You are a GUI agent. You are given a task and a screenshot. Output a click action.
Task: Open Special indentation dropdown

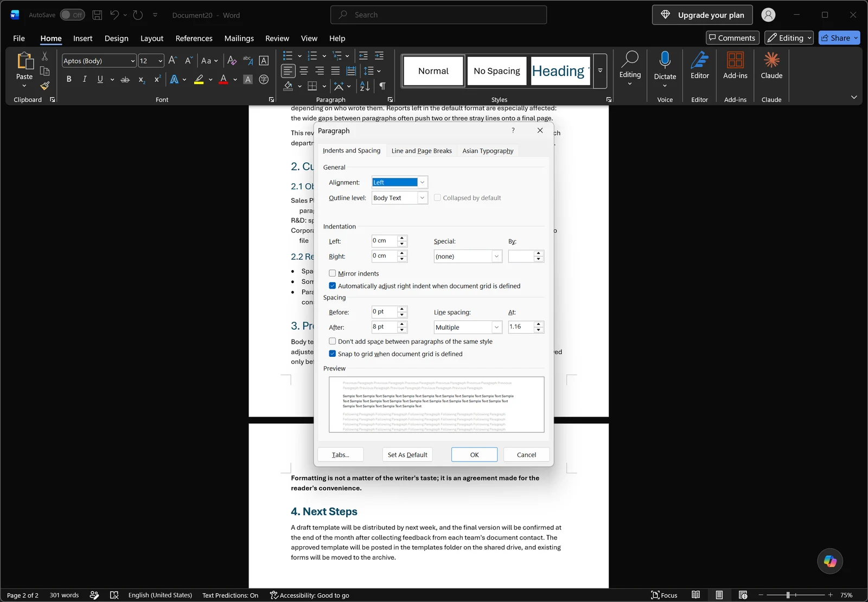click(x=496, y=257)
